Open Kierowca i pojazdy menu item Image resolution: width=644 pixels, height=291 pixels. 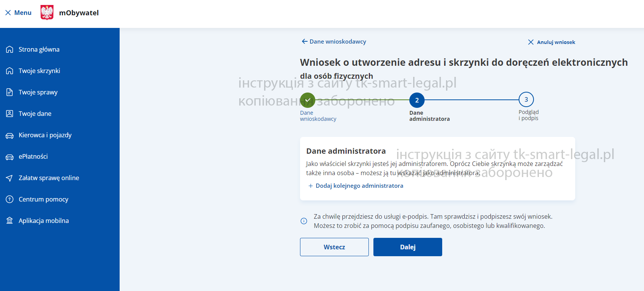[45, 135]
